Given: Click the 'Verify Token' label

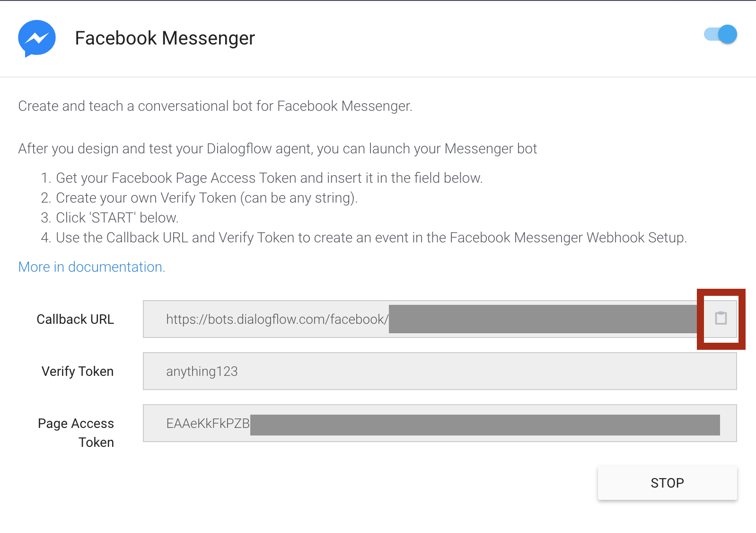Looking at the screenshot, I should (78, 372).
